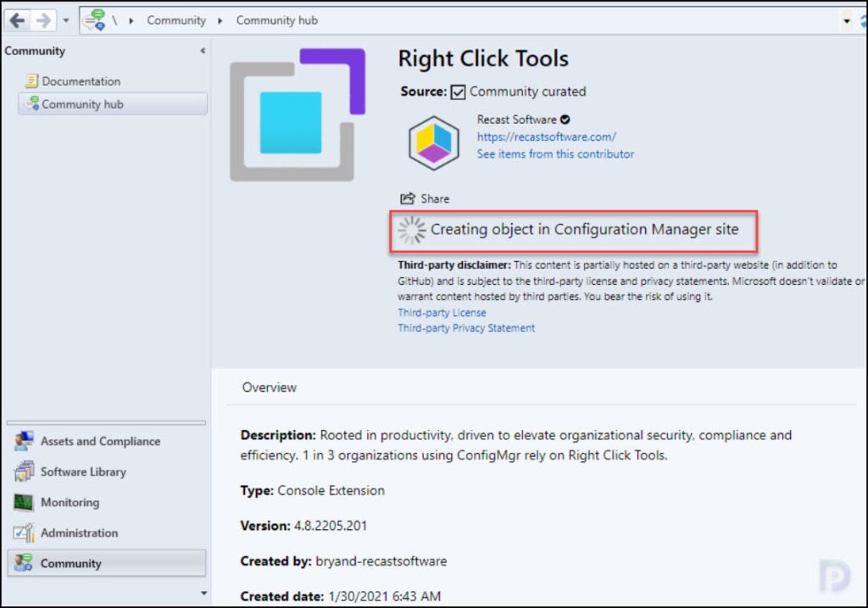The image size is (868, 608).
Task: Click the verified badge next to Recast Software
Action: click(x=565, y=120)
